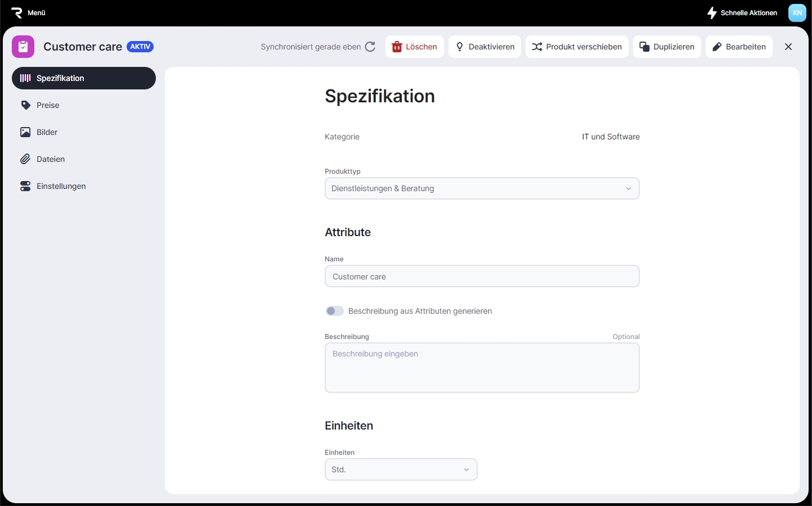This screenshot has width=812, height=506.
Task: Close the product panel with X
Action: point(788,47)
